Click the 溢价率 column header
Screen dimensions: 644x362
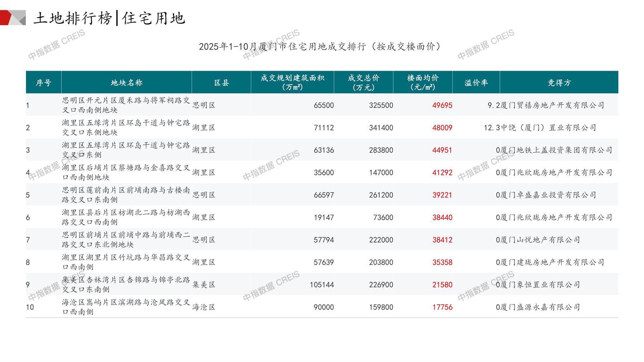pyautogui.click(x=476, y=83)
